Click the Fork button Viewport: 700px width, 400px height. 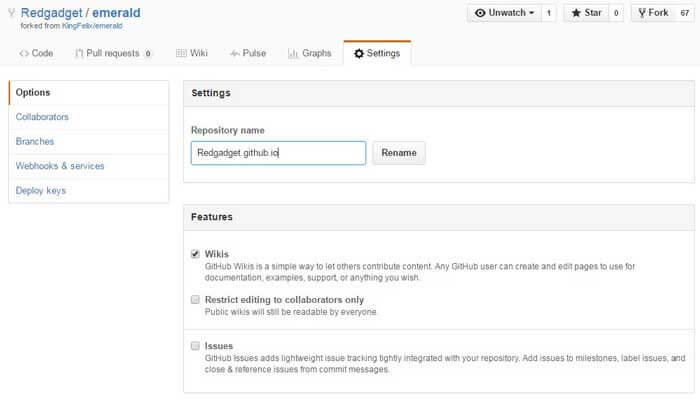[x=654, y=13]
